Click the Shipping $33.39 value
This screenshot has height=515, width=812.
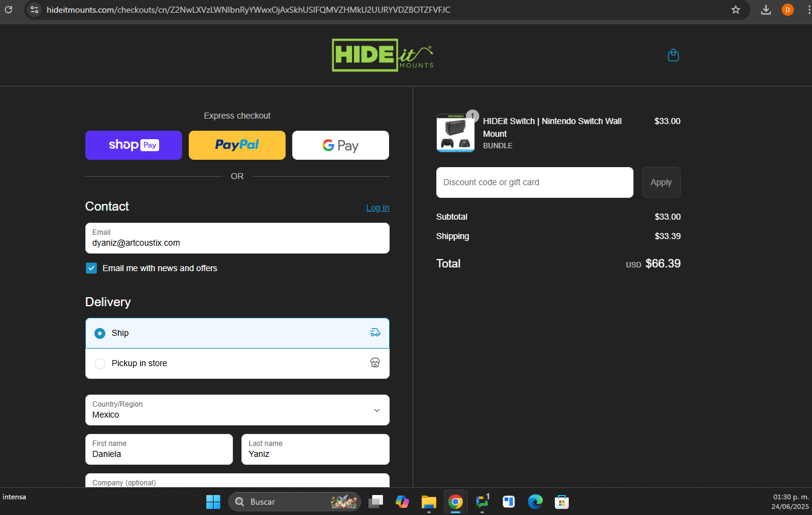(x=667, y=236)
